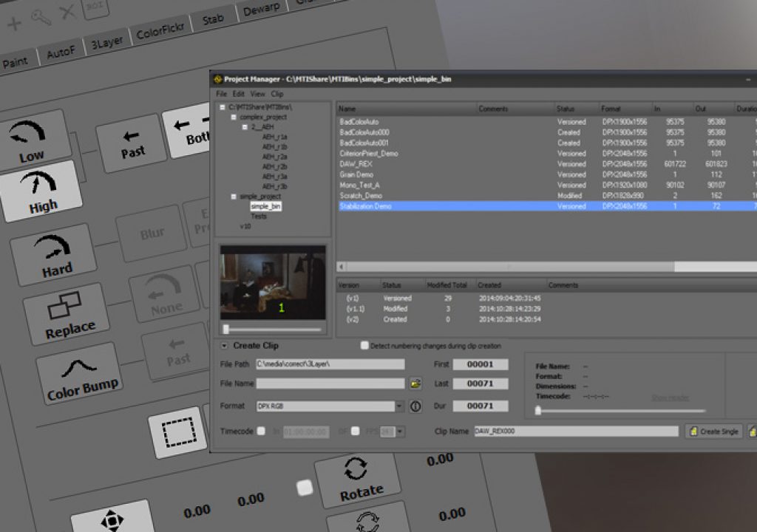The image size is (757, 532).
Task: Open the Clip menu
Action: click(x=277, y=94)
